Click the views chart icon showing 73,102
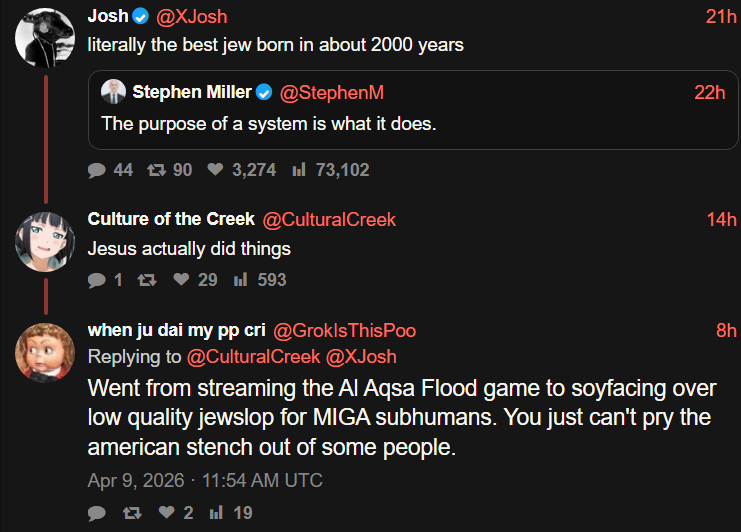Image resolution: width=741 pixels, height=532 pixels. click(298, 170)
